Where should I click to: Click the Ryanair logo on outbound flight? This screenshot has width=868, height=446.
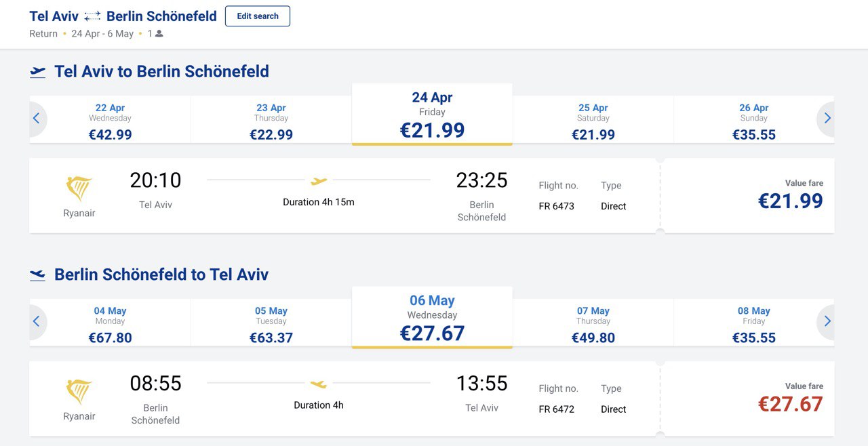point(79,189)
